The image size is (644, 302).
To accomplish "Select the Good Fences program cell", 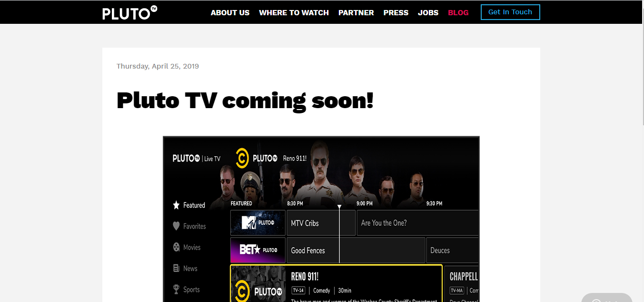I will tap(356, 251).
